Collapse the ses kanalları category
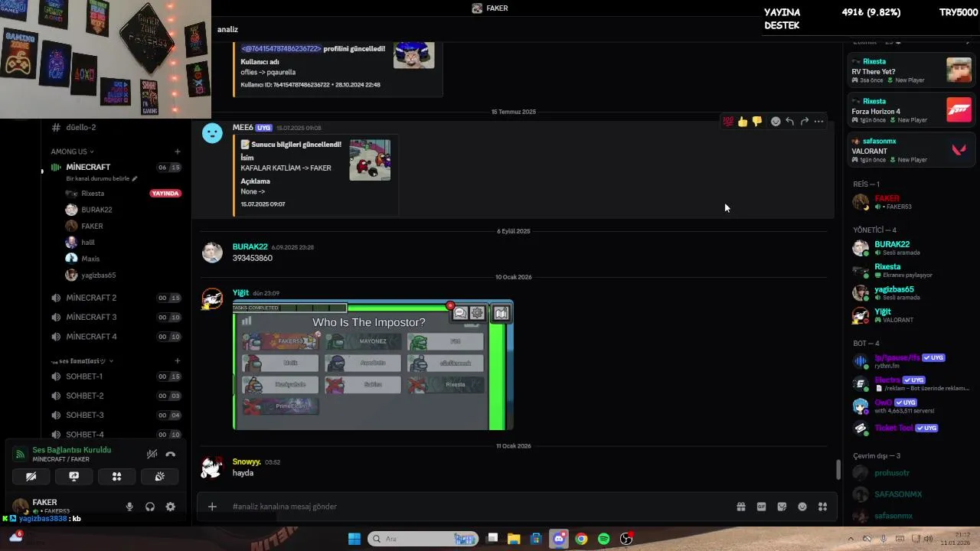The height and width of the screenshot is (551, 980). pyautogui.click(x=82, y=360)
